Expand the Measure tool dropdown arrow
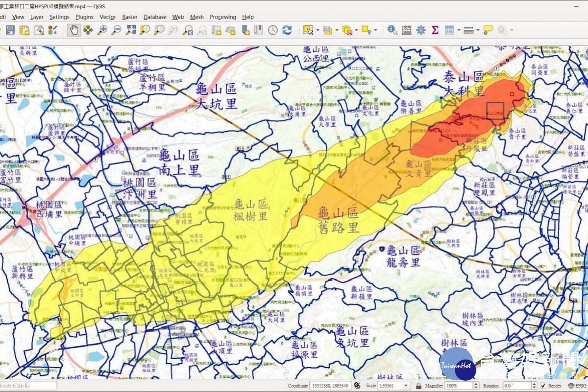This screenshot has height=392, width=588. pyautogui.click(x=478, y=30)
